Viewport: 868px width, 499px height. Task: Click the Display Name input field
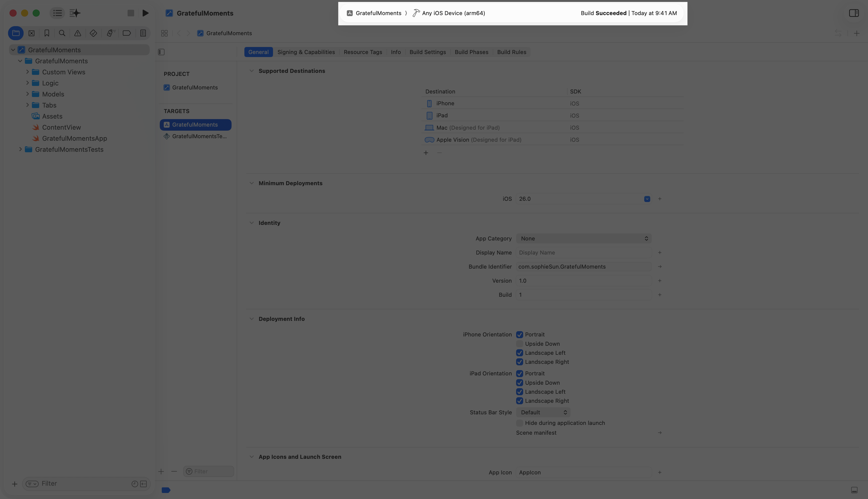[584, 253]
